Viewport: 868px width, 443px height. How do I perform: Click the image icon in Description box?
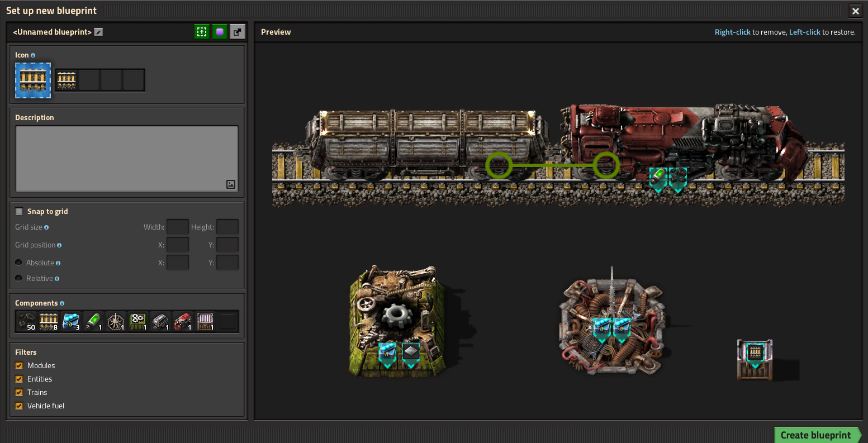point(231,184)
